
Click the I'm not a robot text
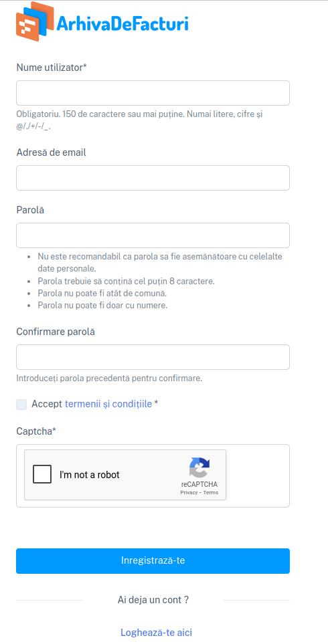coord(90,475)
